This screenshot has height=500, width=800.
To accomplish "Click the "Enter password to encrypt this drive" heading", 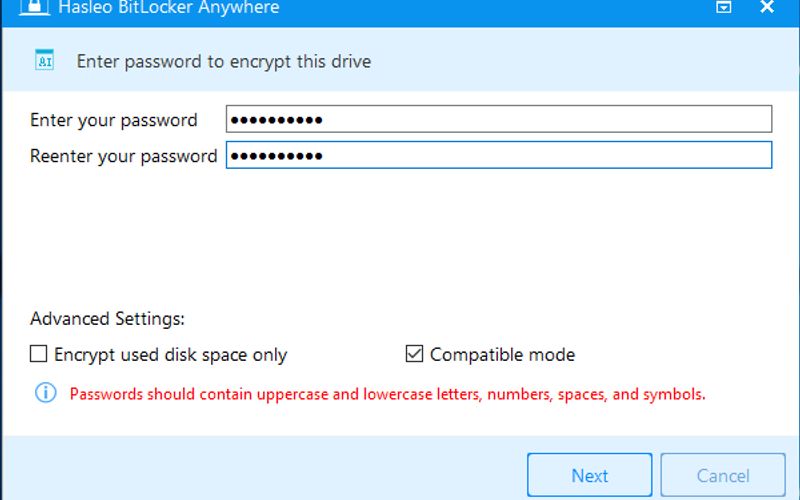I will click(223, 62).
